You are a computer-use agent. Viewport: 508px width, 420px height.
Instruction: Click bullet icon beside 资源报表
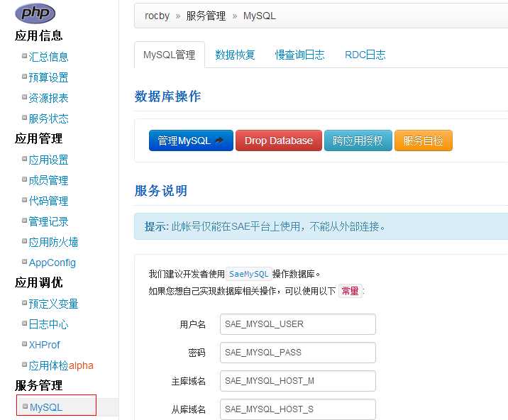click(24, 97)
